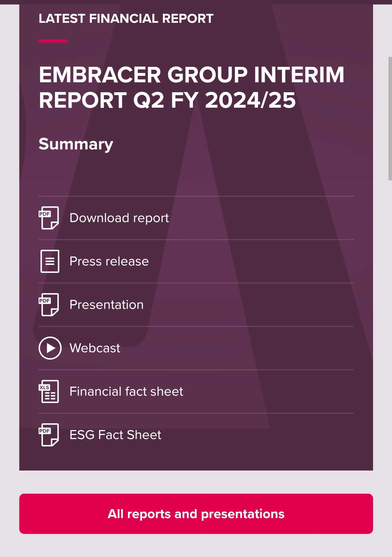Click the play icon beside Webcast
The height and width of the screenshot is (557, 392).
[x=50, y=348]
